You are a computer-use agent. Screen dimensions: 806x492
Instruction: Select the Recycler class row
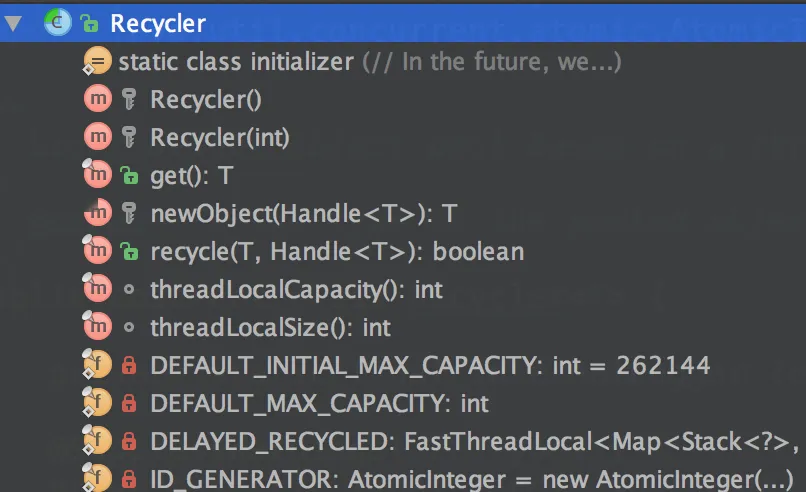[403, 23]
